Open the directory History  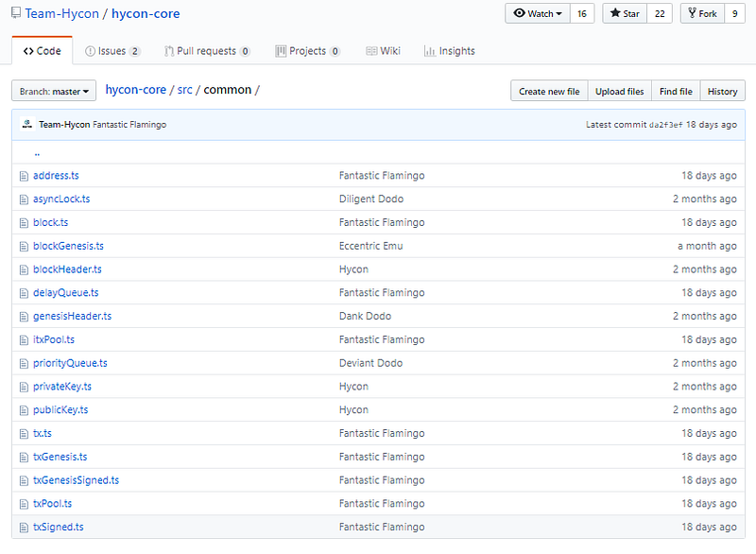point(722,91)
